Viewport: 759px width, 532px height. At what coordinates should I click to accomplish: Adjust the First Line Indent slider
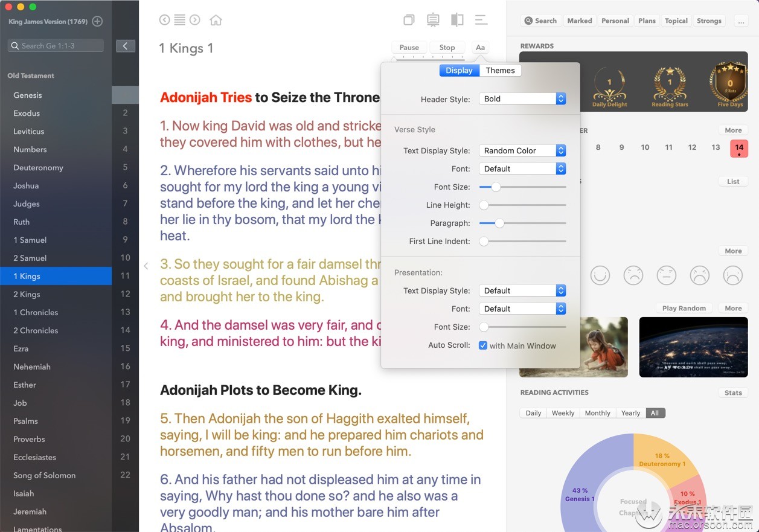click(x=523, y=242)
